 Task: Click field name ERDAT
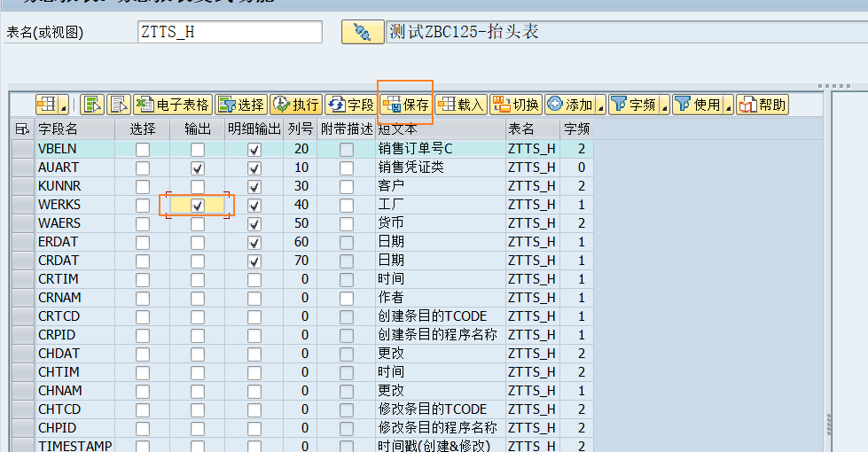(59, 242)
